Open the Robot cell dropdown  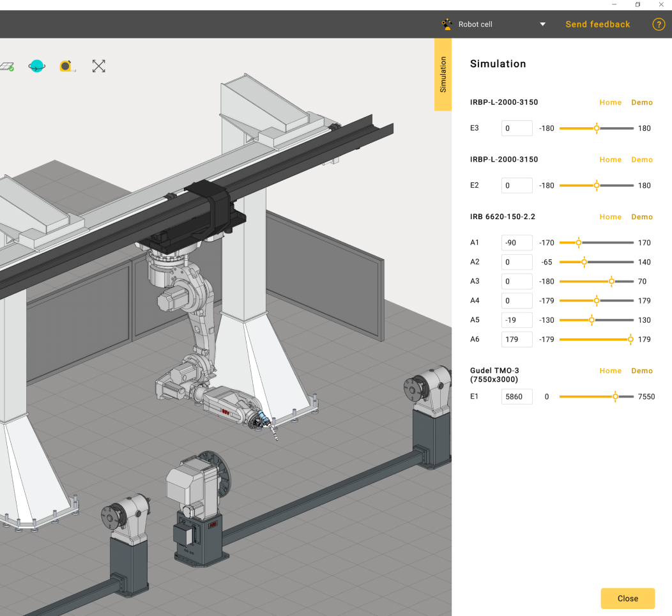tap(542, 24)
